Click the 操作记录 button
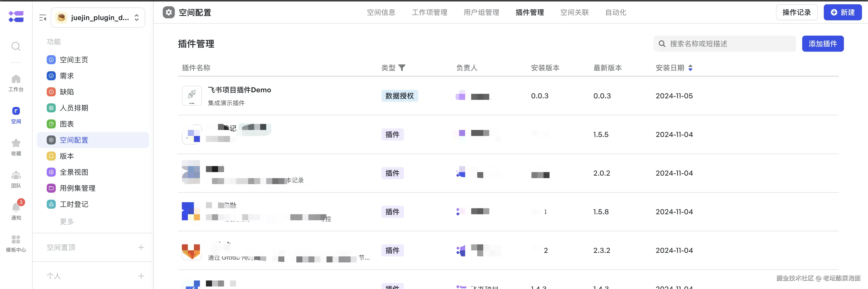Image resolution: width=868 pixels, height=289 pixels. [x=796, y=13]
